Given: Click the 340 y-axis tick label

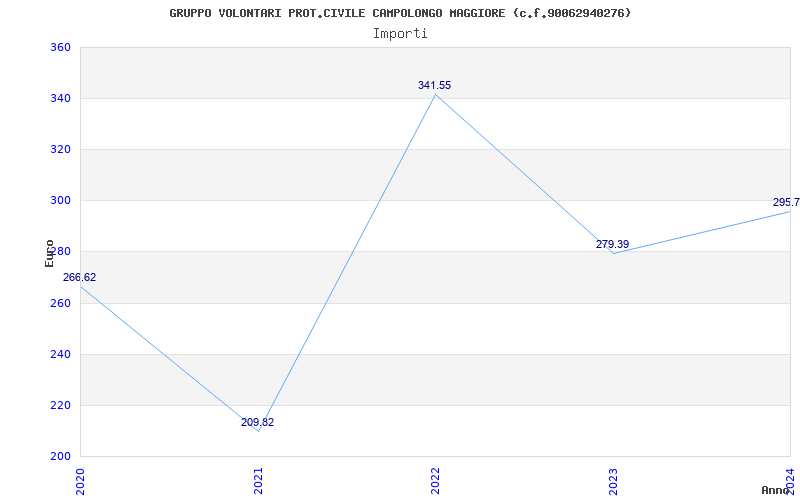Looking at the screenshot, I should [60, 98].
